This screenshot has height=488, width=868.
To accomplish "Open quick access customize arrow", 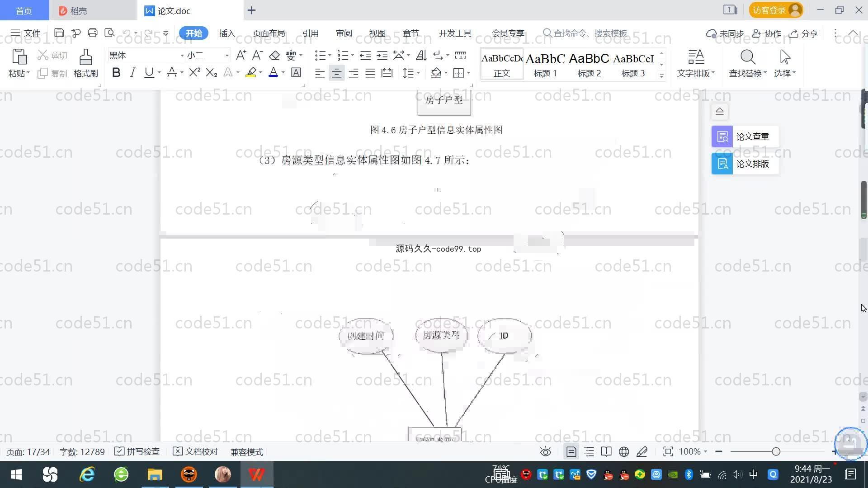I will pyautogui.click(x=166, y=33).
